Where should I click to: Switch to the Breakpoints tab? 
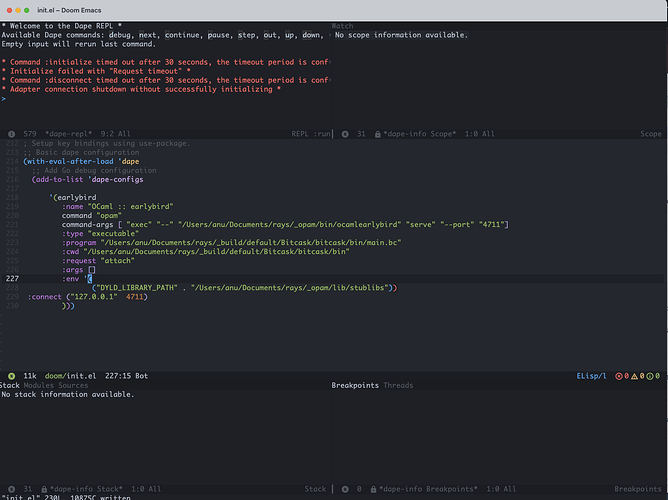coord(355,385)
